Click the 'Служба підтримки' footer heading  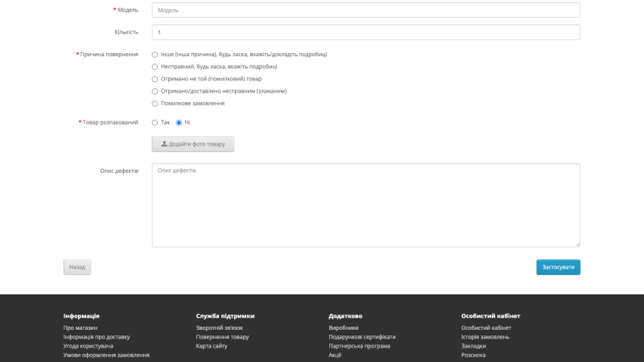[225, 316]
